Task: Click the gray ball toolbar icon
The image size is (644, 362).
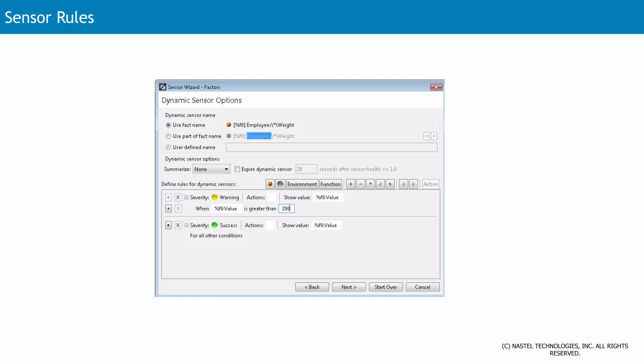Action: (x=280, y=184)
